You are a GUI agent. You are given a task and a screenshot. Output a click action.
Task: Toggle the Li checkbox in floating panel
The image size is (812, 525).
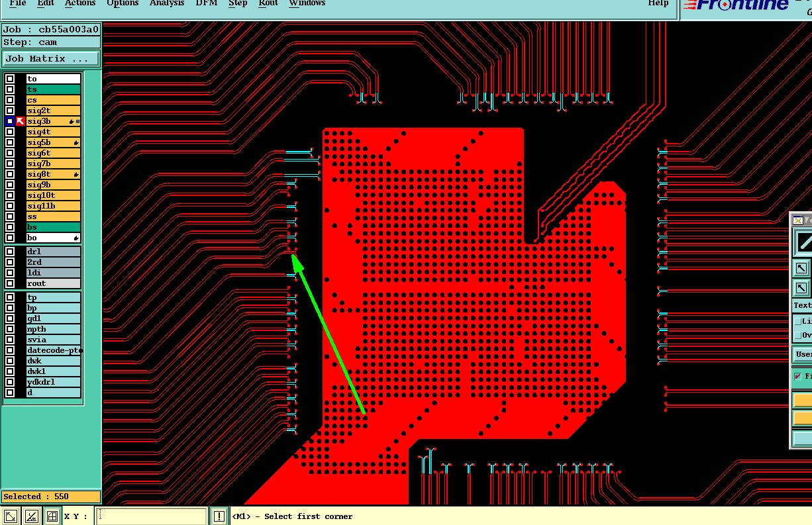798,321
